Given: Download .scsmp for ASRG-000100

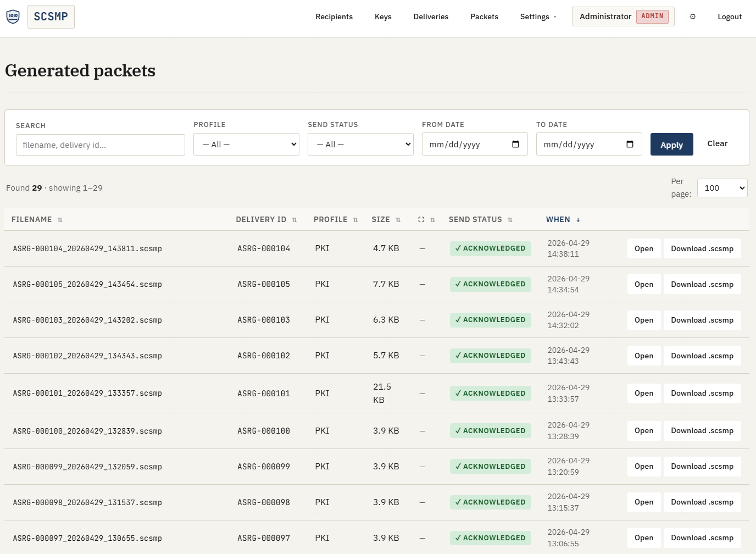Looking at the screenshot, I should coord(702,431).
